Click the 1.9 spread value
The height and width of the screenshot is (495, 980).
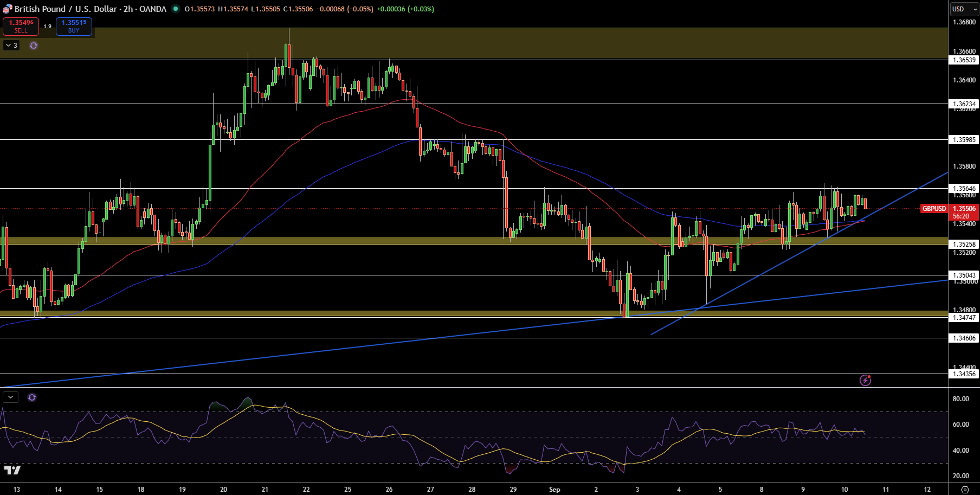pyautogui.click(x=48, y=26)
